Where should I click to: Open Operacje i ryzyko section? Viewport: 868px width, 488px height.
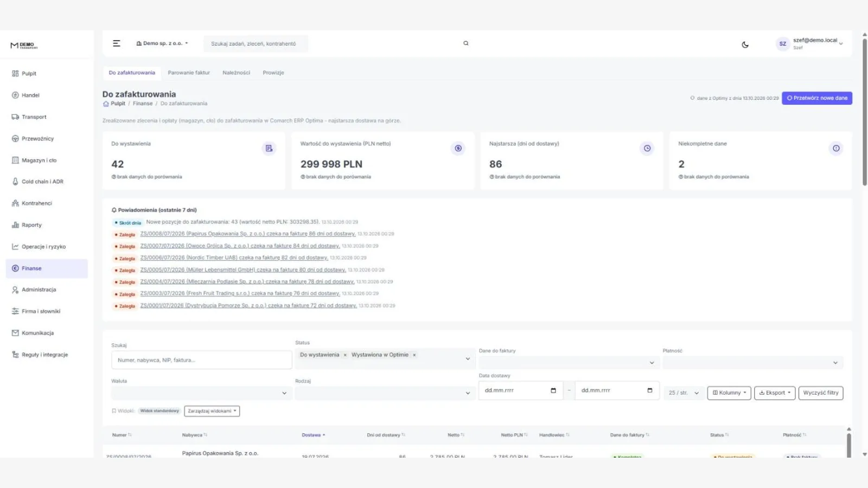[47, 247]
